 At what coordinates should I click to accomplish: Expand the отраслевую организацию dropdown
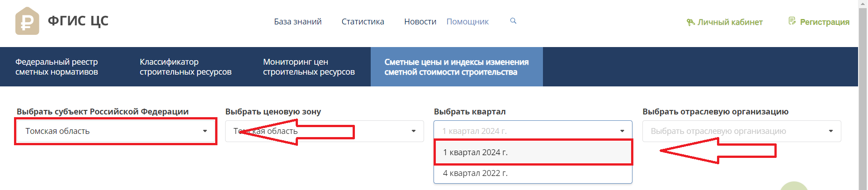741,131
